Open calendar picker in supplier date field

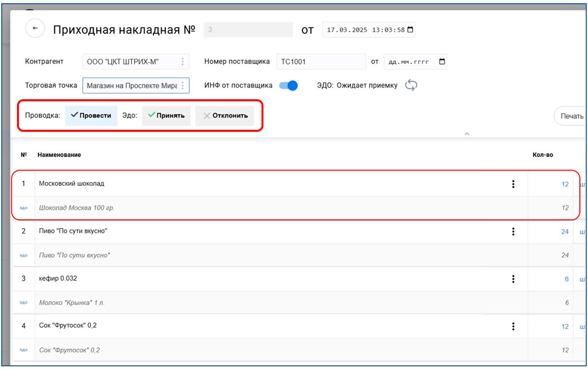[x=442, y=62]
